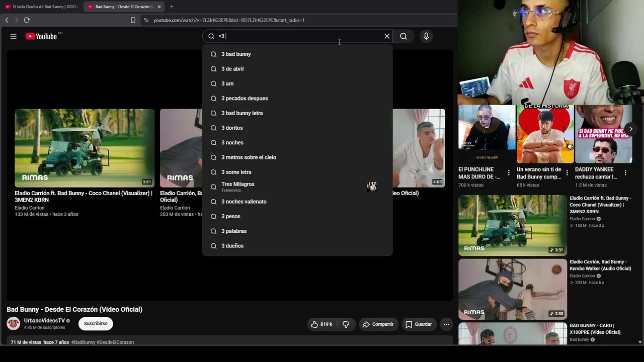Viewport: 644px width, 362px height.
Task: Play end-screen white robe video thumbnail 4:03
Action: [419, 148]
